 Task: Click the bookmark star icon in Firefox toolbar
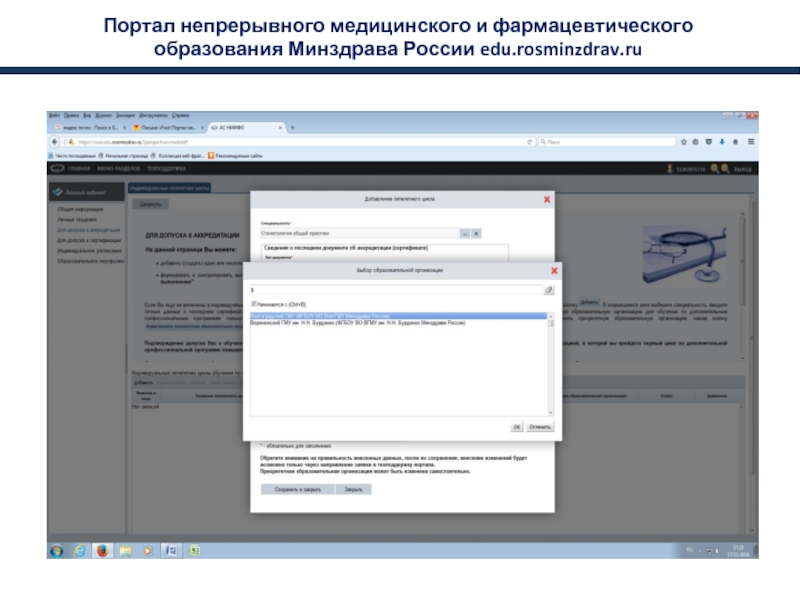point(684,142)
